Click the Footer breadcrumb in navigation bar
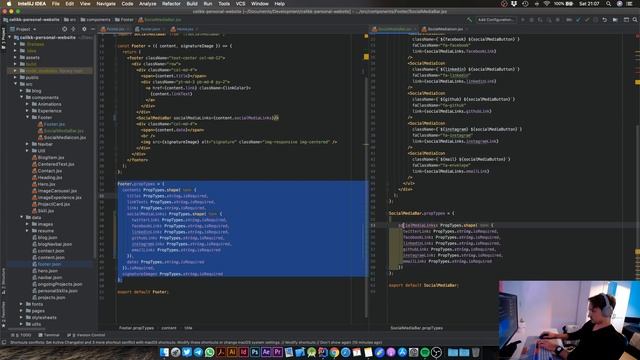 [x=124, y=20]
